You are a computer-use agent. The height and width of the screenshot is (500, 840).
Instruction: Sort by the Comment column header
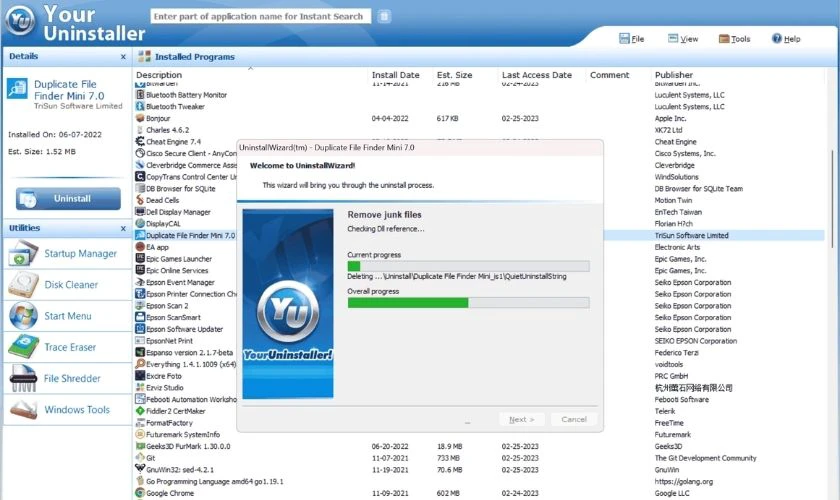(x=619, y=75)
